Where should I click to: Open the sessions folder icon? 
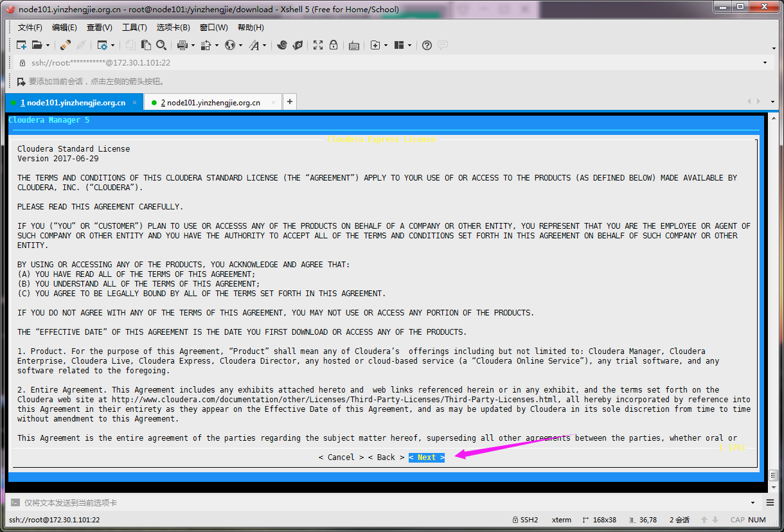tap(37, 45)
